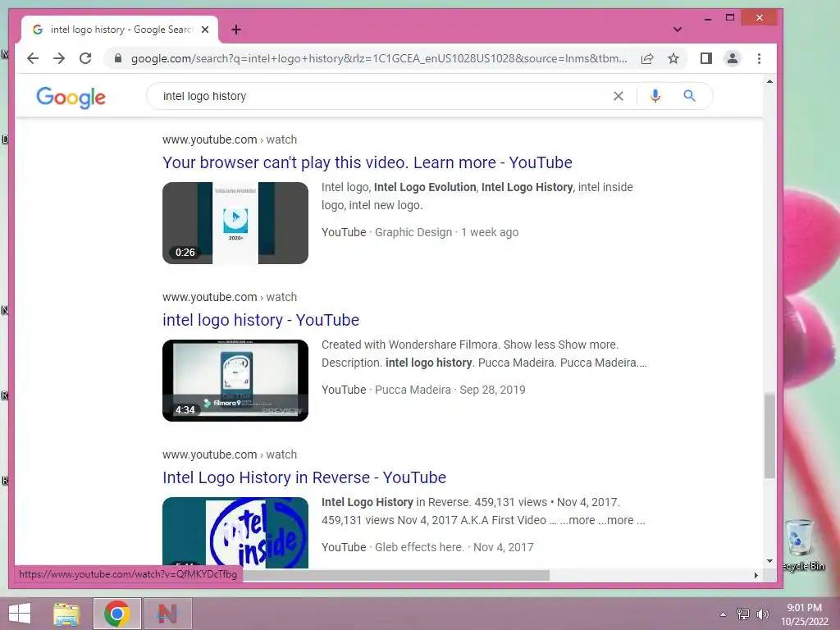Bookmark this page with the star
This screenshot has height=630, width=840.
[x=673, y=58]
